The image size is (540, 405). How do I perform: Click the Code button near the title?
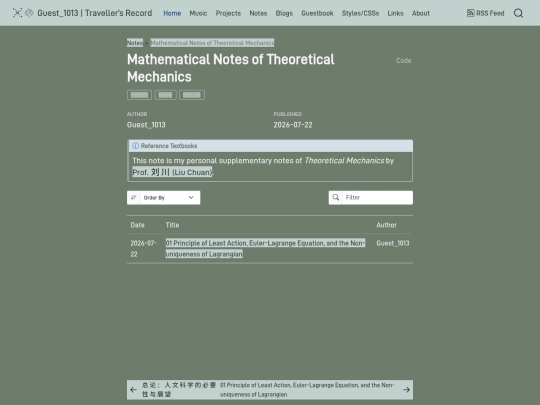coord(404,61)
